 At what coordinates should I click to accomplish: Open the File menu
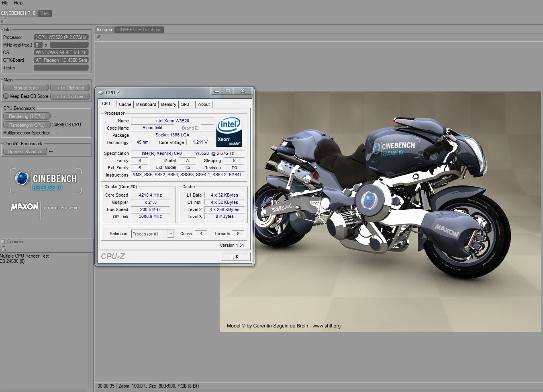[5, 3]
